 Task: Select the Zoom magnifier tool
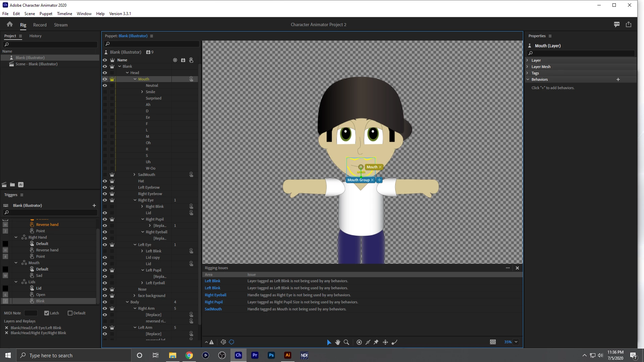pos(346,342)
